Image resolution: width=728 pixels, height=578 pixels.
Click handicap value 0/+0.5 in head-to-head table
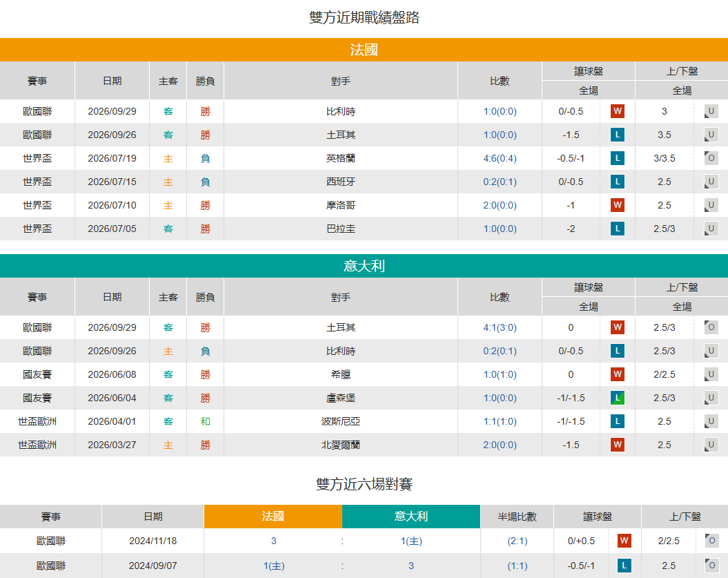point(581,541)
